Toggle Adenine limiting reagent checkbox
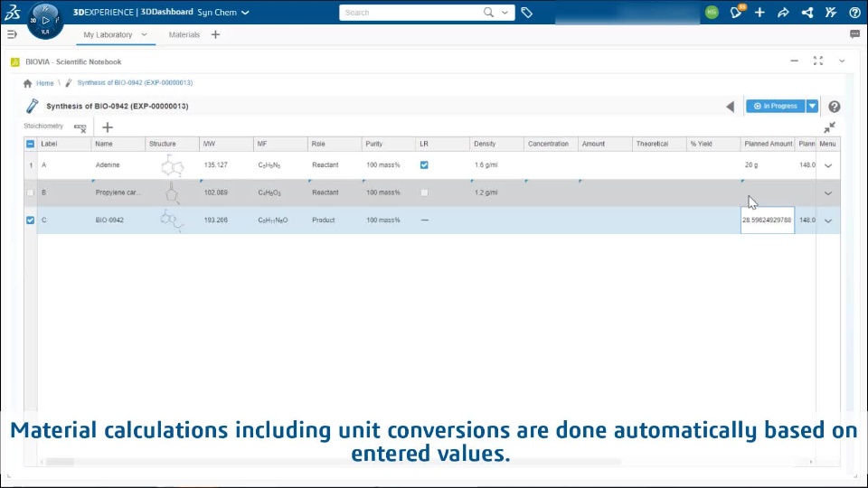Screen dimensions: 868x488 tap(424, 164)
